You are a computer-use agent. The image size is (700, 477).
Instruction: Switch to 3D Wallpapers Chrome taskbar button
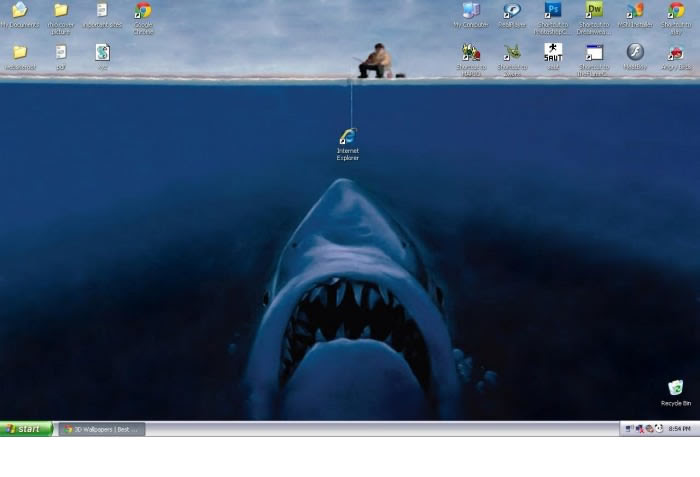102,429
